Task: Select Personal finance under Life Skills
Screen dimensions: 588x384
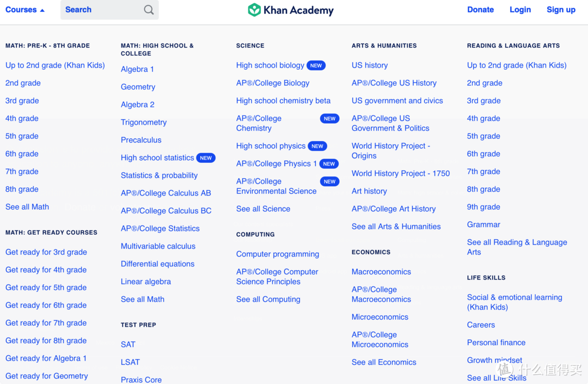Action: tap(496, 343)
